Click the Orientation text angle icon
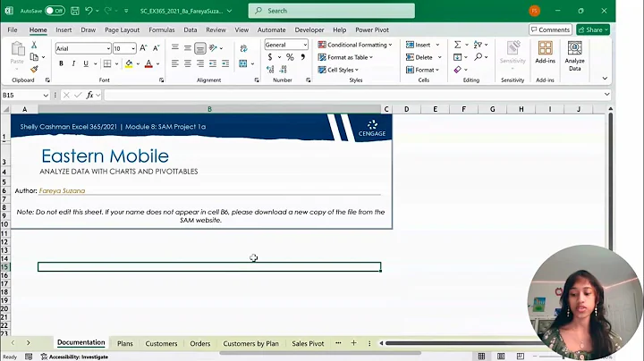Image resolution: width=644 pixels, height=361 pixels. (x=213, y=48)
